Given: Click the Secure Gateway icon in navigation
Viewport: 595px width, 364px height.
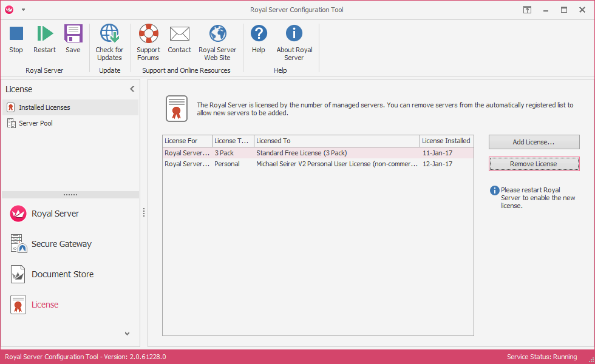Looking at the screenshot, I should pos(18,243).
